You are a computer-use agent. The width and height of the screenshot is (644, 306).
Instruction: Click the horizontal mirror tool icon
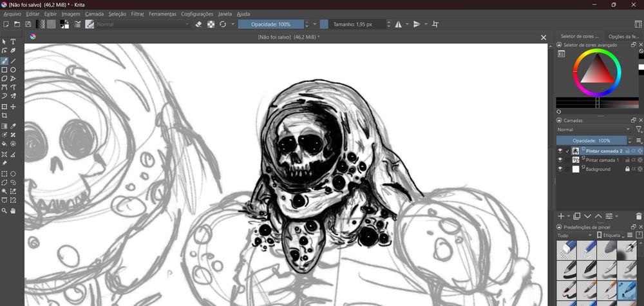[x=398, y=24]
